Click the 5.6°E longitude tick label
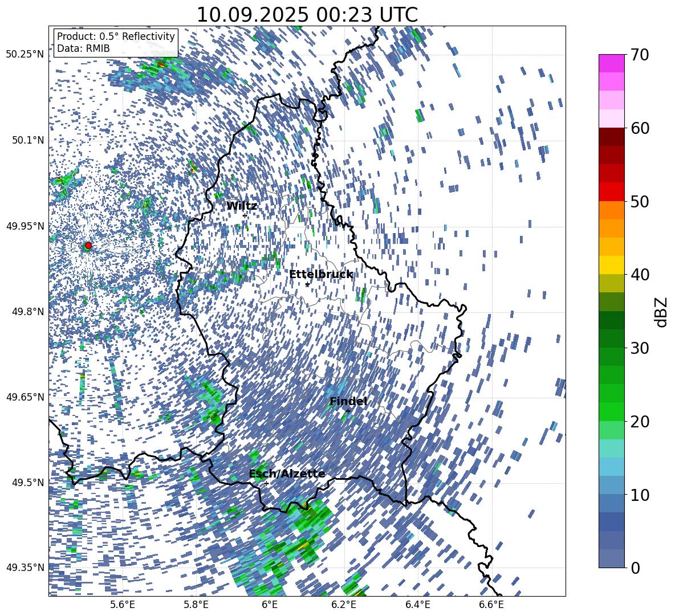675x616 pixels. pyautogui.click(x=123, y=605)
